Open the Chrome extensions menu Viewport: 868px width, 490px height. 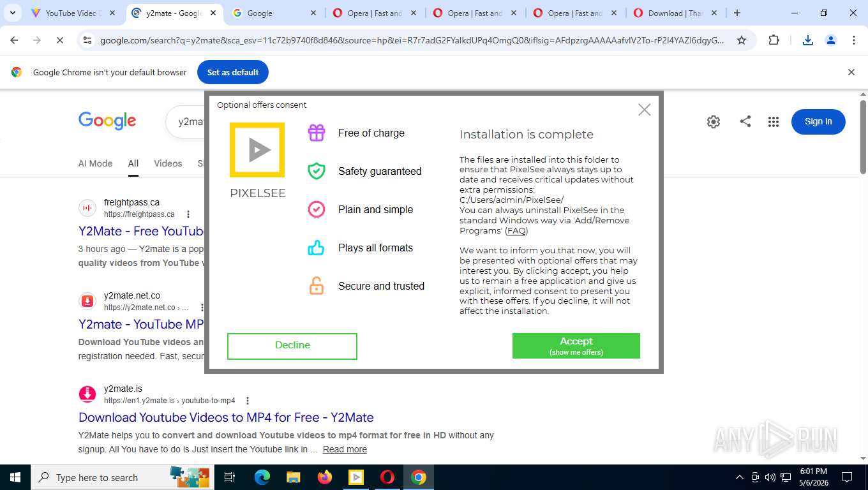pyautogui.click(x=774, y=40)
